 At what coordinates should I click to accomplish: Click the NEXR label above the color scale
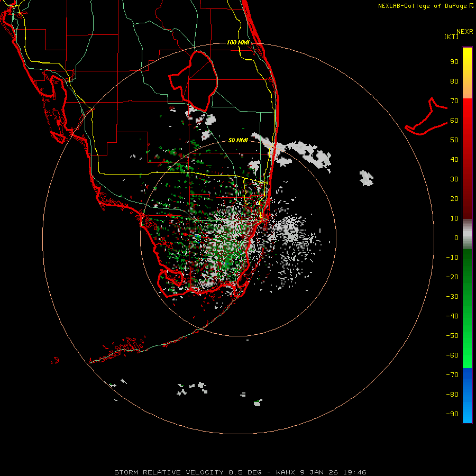click(465, 32)
